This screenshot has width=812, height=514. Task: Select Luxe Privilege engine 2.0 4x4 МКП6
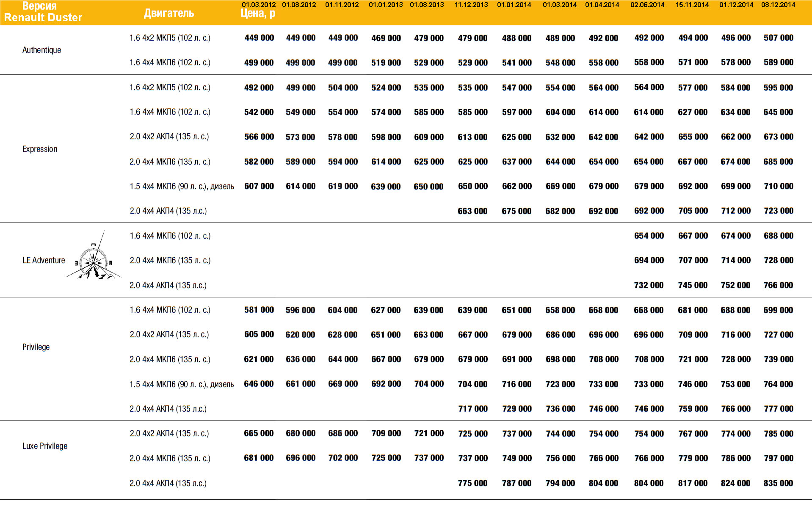click(x=170, y=458)
